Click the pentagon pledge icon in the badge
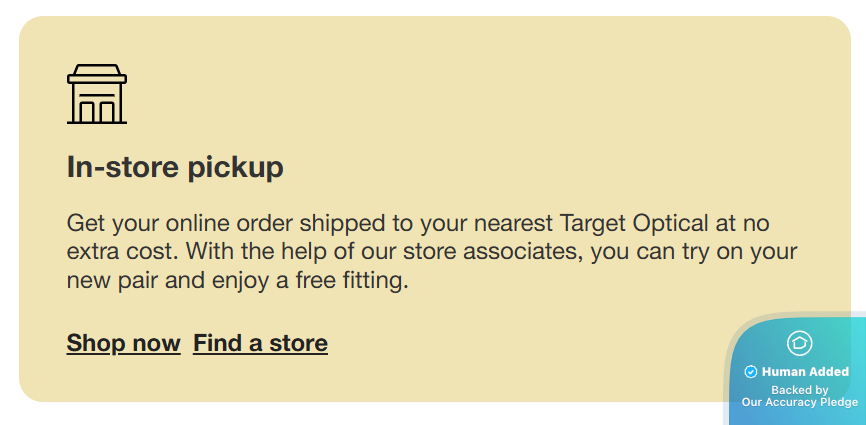 (798, 343)
